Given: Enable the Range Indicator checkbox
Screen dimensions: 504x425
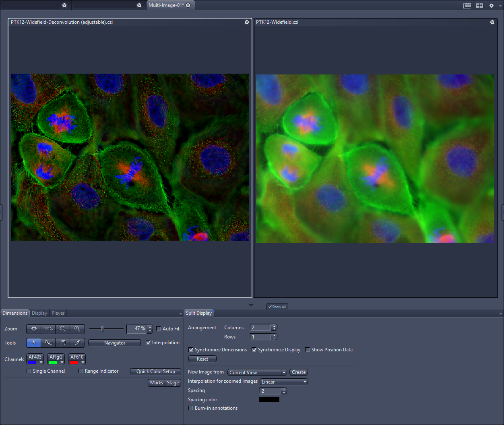Looking at the screenshot, I should (81, 371).
